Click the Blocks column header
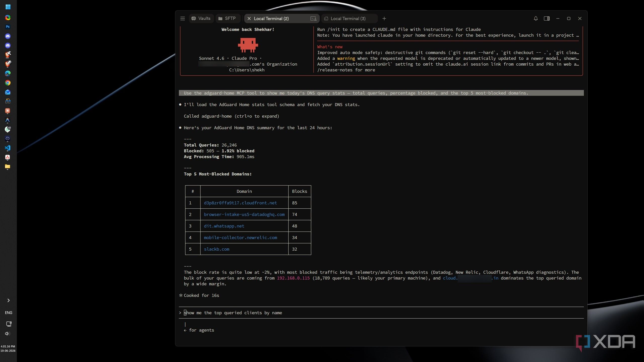 point(299,191)
